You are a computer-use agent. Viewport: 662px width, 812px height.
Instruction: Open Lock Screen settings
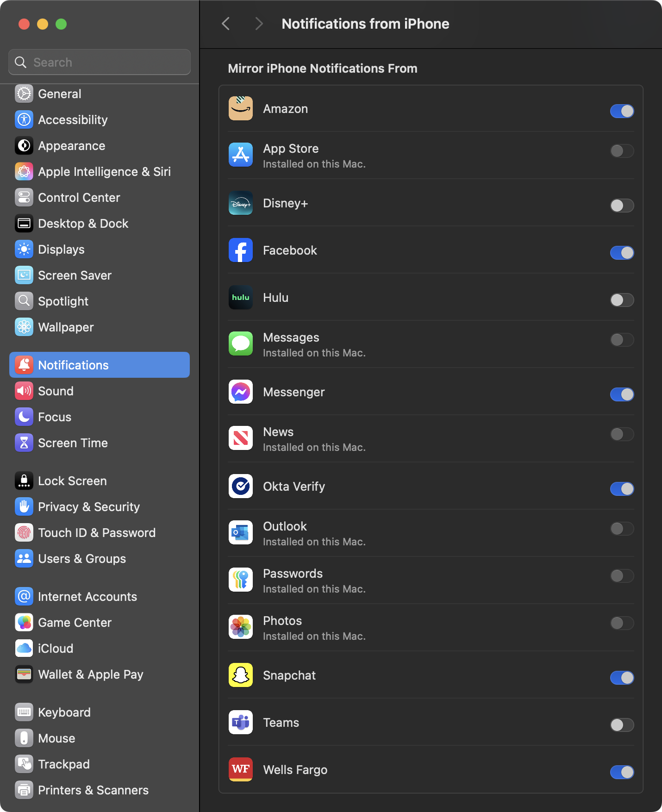(100, 481)
